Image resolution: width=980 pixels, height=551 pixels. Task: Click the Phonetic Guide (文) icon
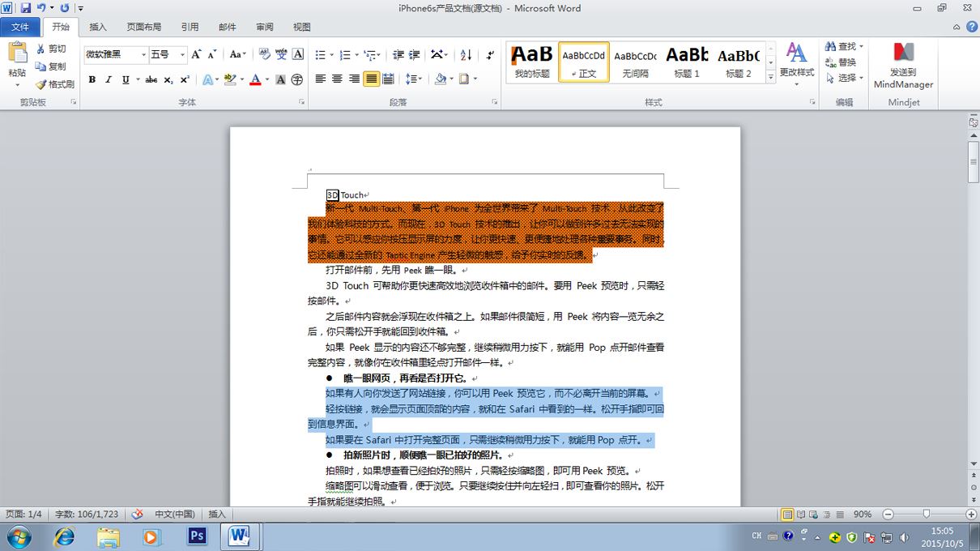[281, 54]
